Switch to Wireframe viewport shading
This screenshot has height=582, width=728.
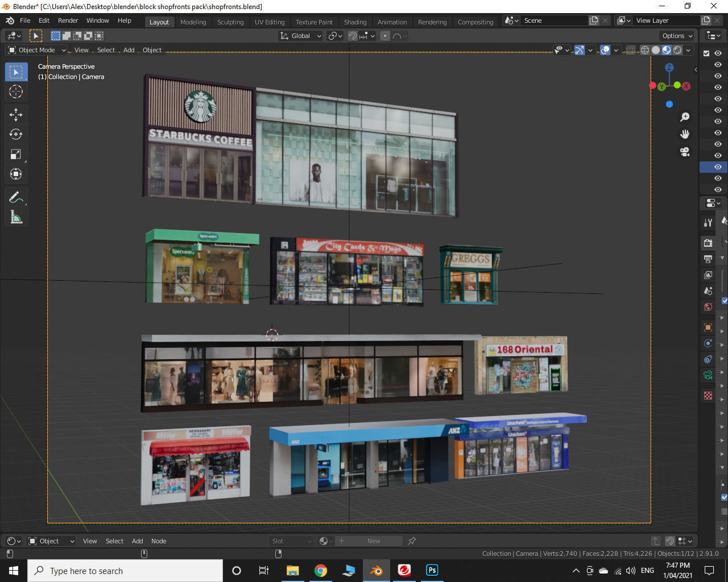(645, 50)
